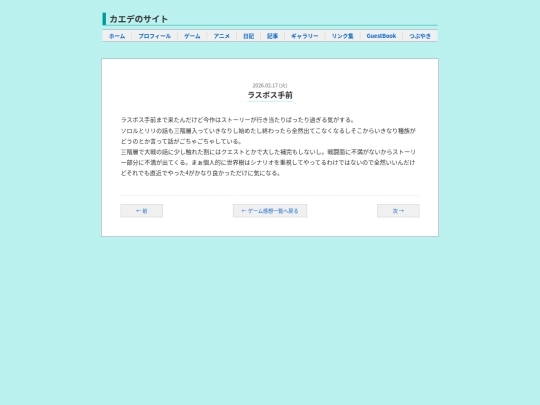Click the line starting ソロルとリリの話も
Screen dimensions: 540x405
(268, 131)
